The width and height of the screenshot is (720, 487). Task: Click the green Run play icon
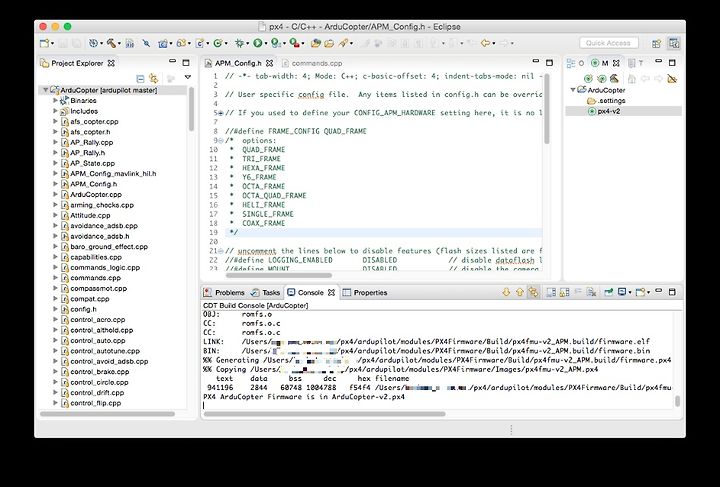pyautogui.click(x=258, y=43)
